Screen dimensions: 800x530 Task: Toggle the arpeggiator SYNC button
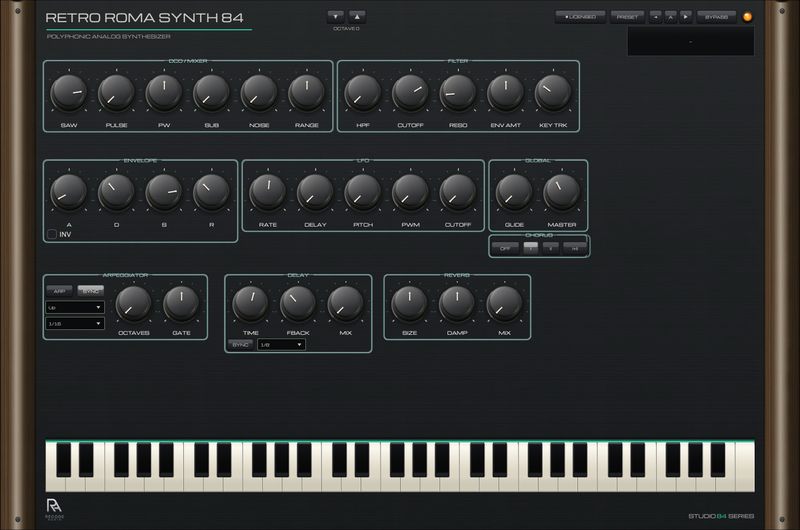[x=91, y=291]
